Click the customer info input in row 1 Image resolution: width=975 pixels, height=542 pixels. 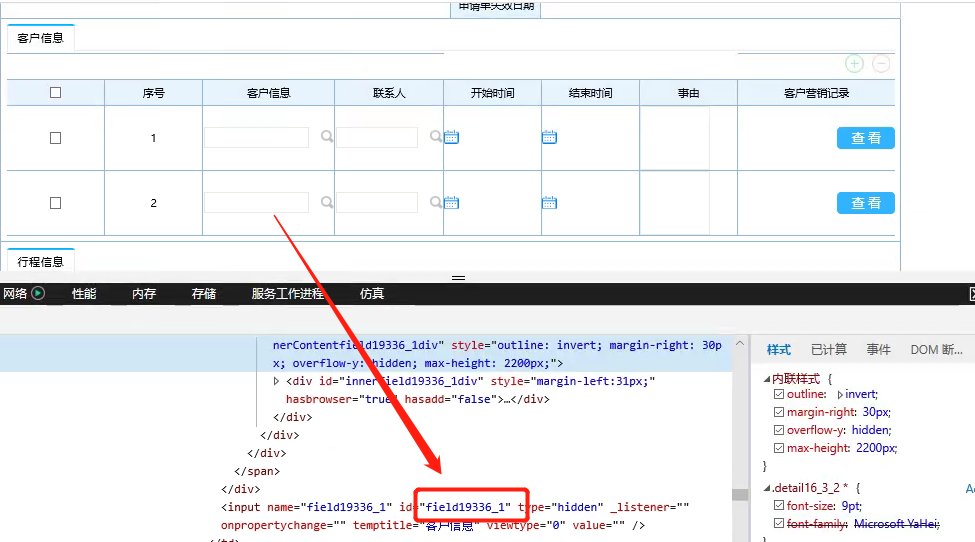coord(256,137)
